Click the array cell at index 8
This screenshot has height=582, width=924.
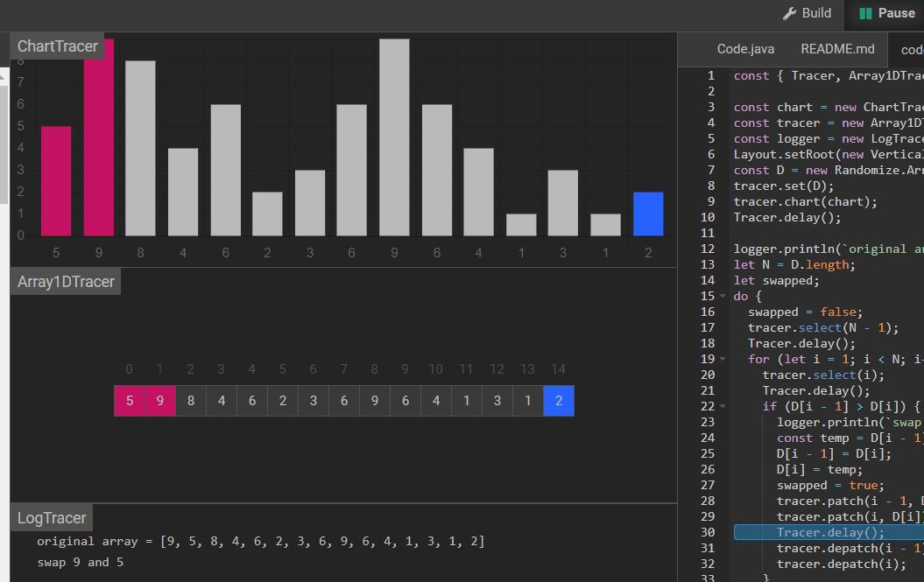pyautogui.click(x=375, y=401)
